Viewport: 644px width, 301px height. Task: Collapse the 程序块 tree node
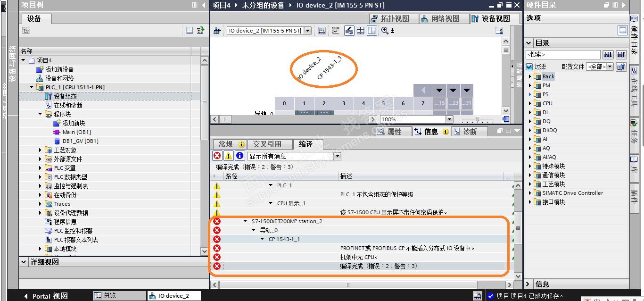40,114
